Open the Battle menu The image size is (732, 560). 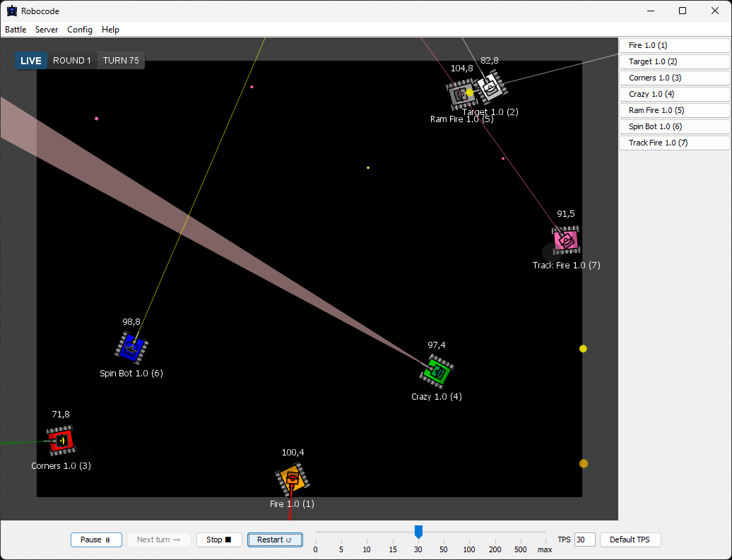point(16,30)
